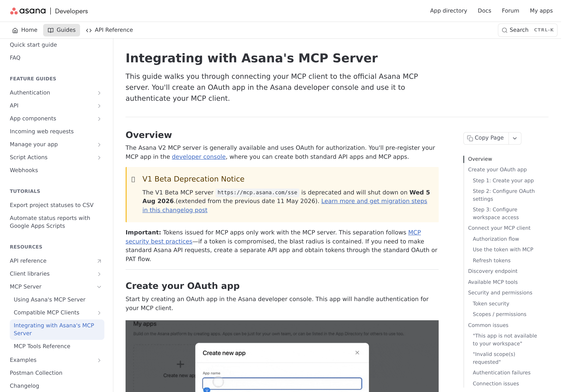The height and width of the screenshot is (392, 565).
Task: Open Export project statuses to CSV tutorial
Action: coord(52,205)
